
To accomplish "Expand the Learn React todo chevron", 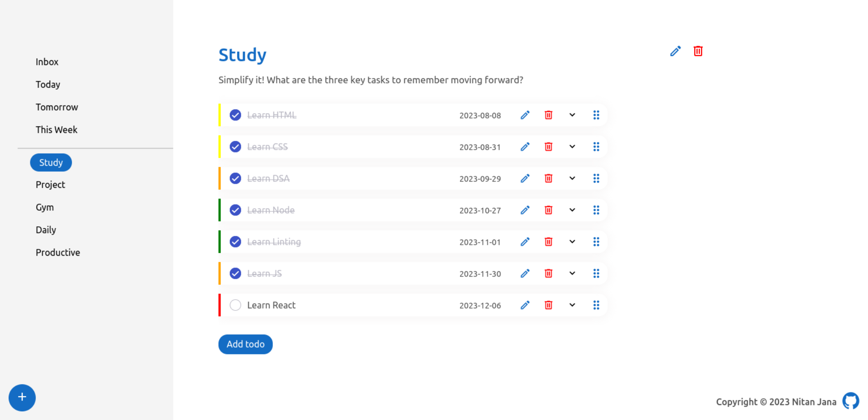I will (x=572, y=305).
